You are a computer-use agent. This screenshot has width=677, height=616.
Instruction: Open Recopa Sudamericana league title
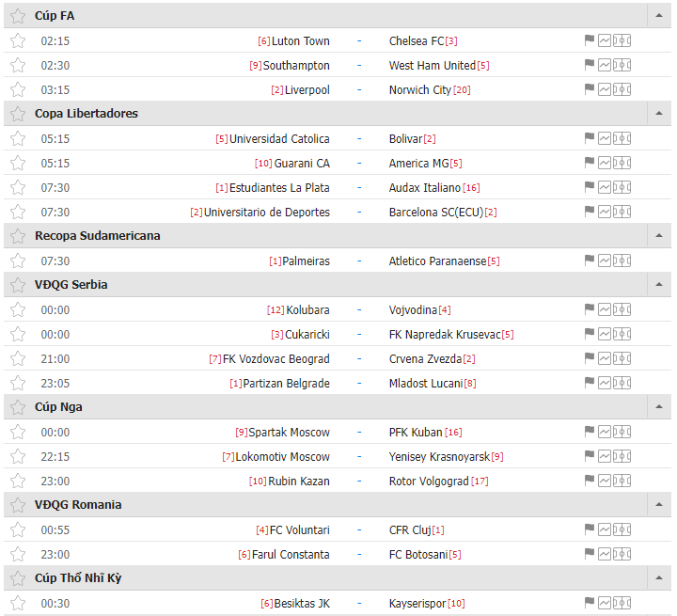[98, 235]
